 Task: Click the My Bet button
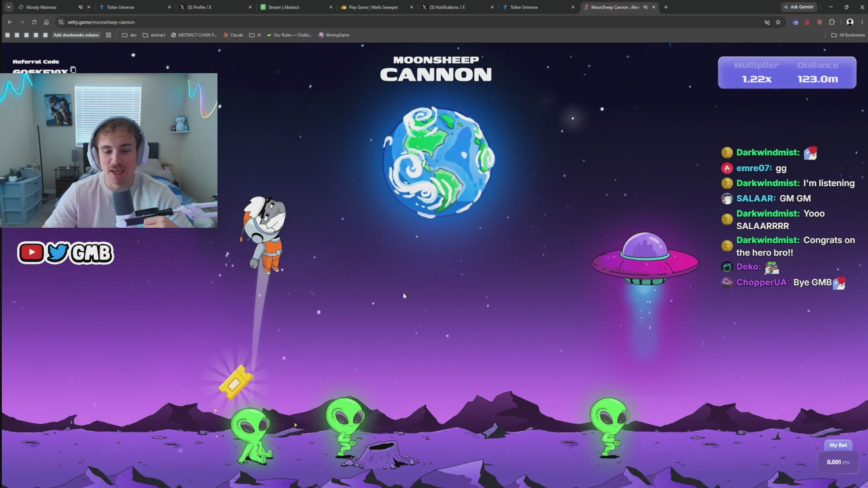(x=838, y=446)
